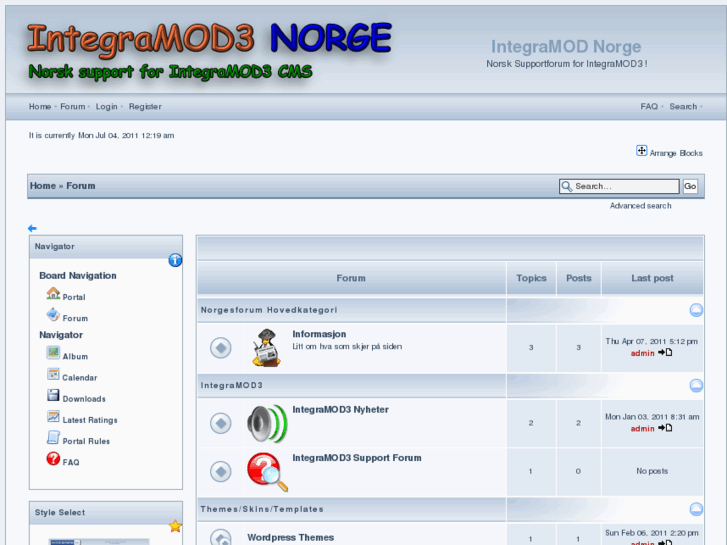Collapse the IntegraMOD3 category
This screenshot has width=727, height=545.
pyautogui.click(x=696, y=385)
